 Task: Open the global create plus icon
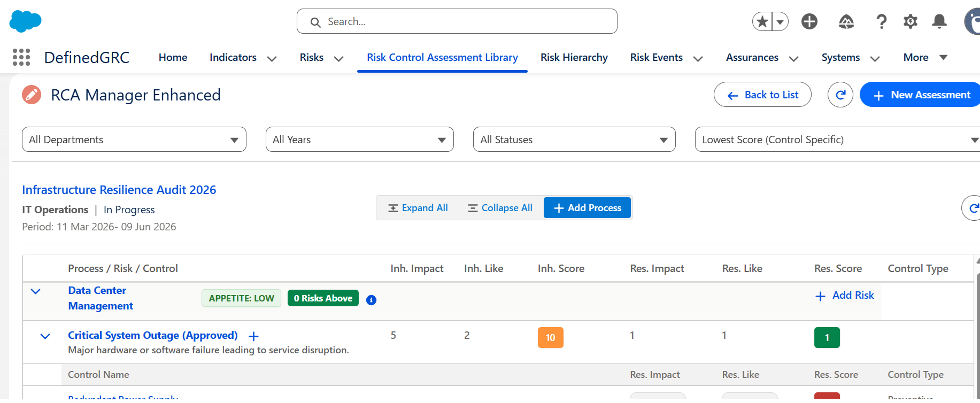pyautogui.click(x=809, y=21)
